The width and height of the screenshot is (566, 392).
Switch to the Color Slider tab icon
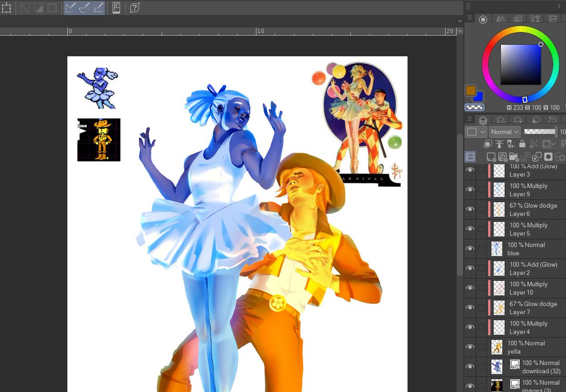500,19
